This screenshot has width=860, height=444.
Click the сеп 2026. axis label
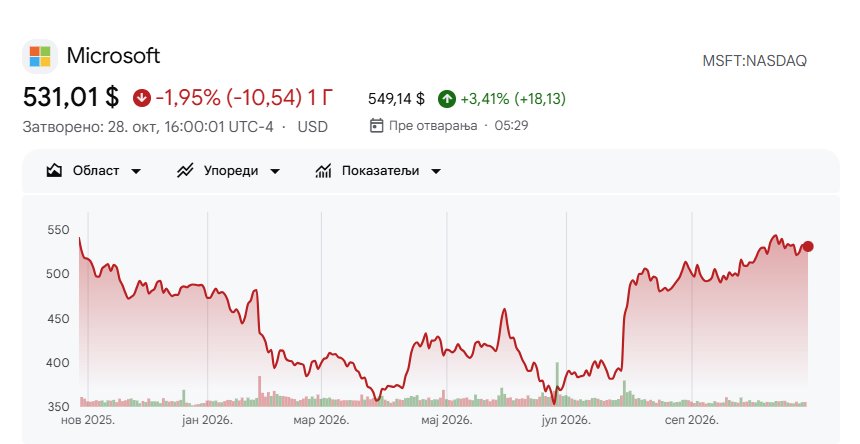(691, 420)
